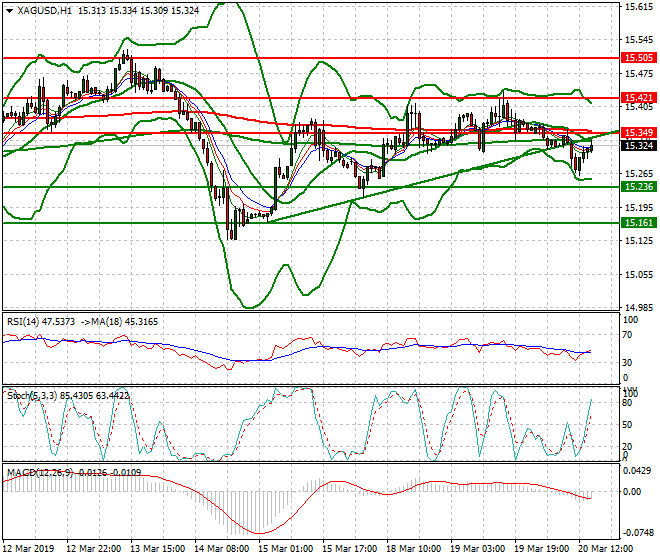The image size is (660, 560).
Task: Click the Stochastic scale value 80
Action: tap(627, 403)
